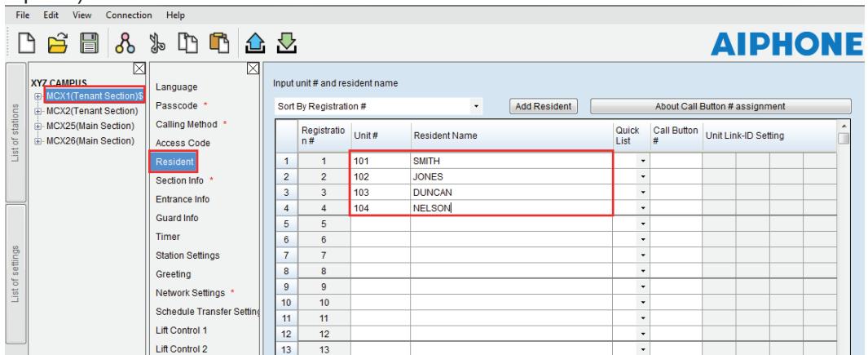This screenshot has height=355, width=868.
Task: Open the Timer settings
Action: pyautogui.click(x=168, y=237)
